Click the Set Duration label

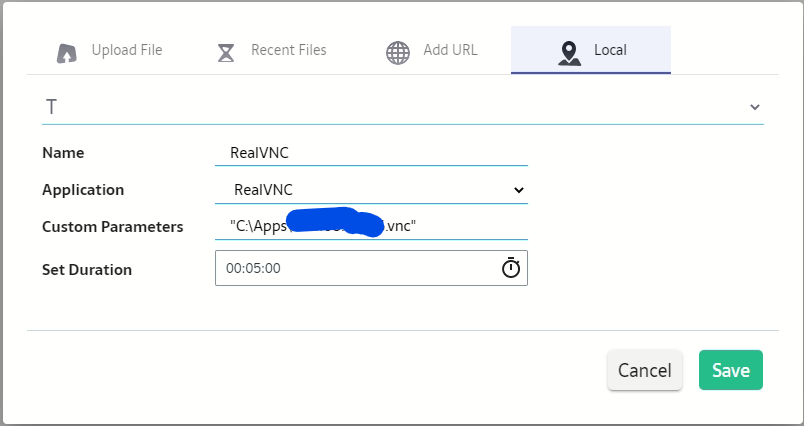tap(87, 269)
